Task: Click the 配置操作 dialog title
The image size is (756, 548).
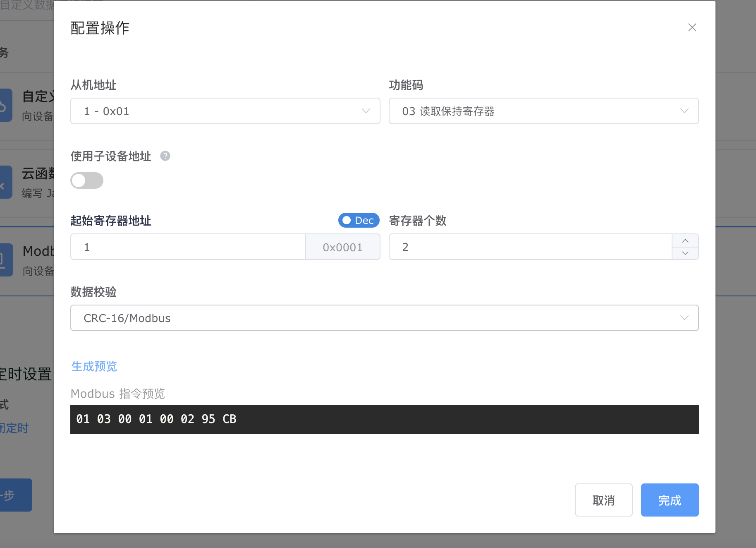Action: [x=100, y=28]
